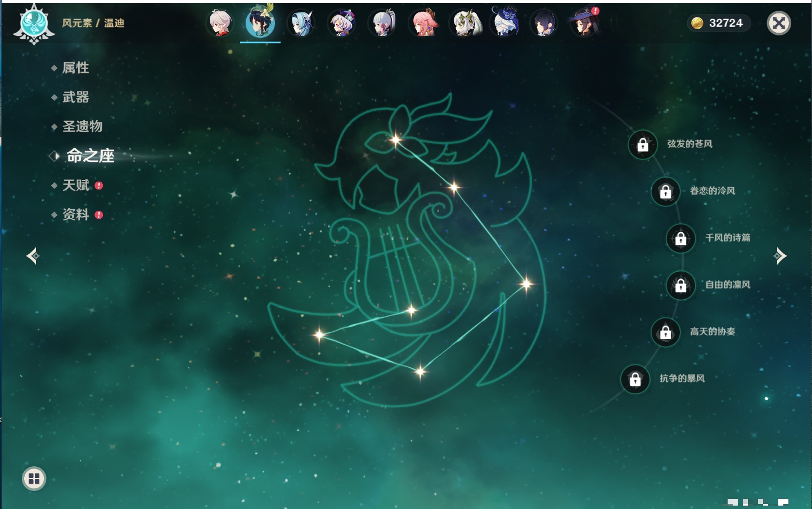This screenshot has width=812, height=509.
Task: Choose Qiqi's avatar with purple hat
Action: (341, 23)
